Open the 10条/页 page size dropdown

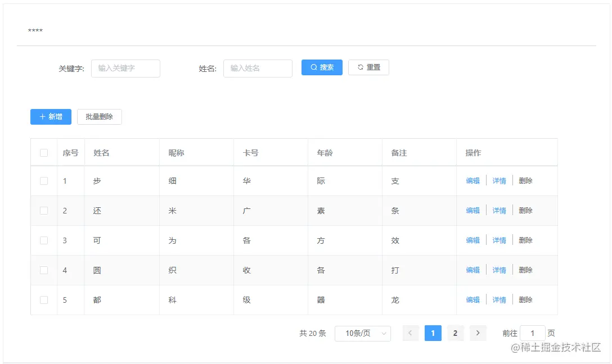[363, 333]
